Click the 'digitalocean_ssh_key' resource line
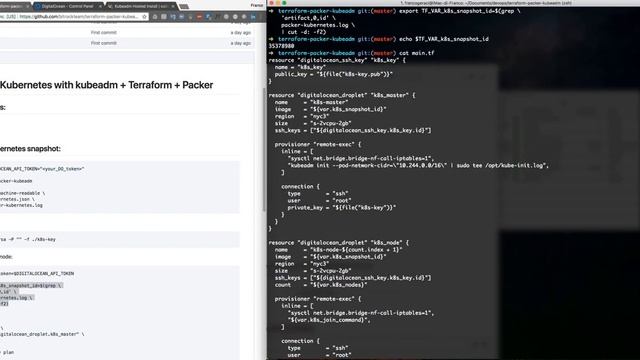This screenshot has width=640, height=360. [337, 60]
